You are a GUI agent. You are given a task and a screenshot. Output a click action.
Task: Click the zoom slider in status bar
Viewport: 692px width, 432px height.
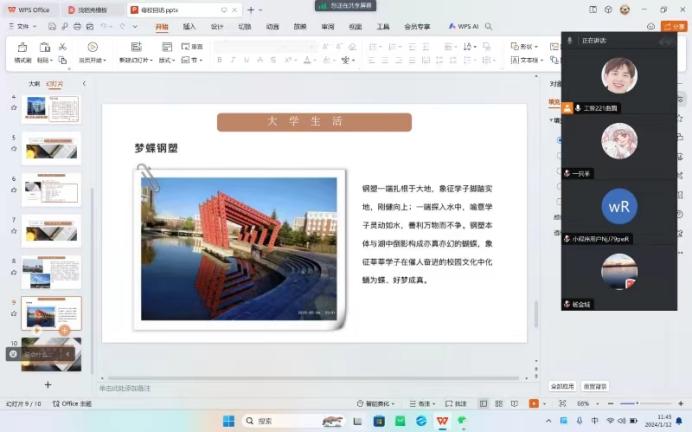click(630, 403)
